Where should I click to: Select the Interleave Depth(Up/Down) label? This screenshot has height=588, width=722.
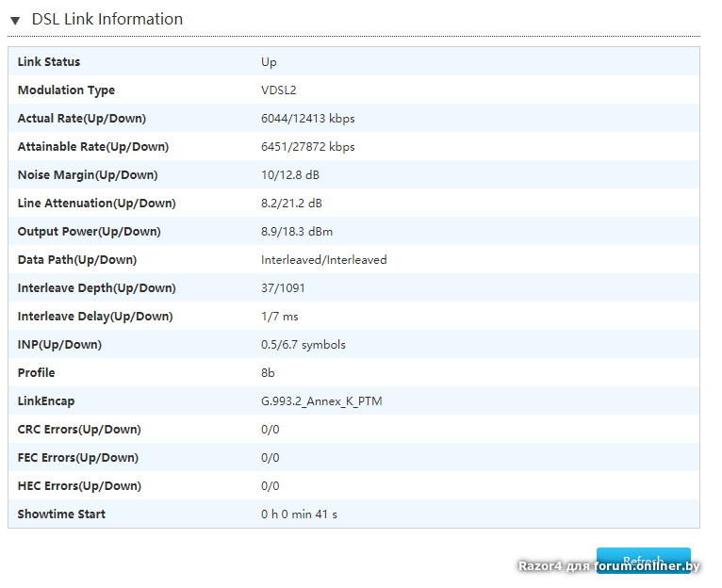coord(96,288)
